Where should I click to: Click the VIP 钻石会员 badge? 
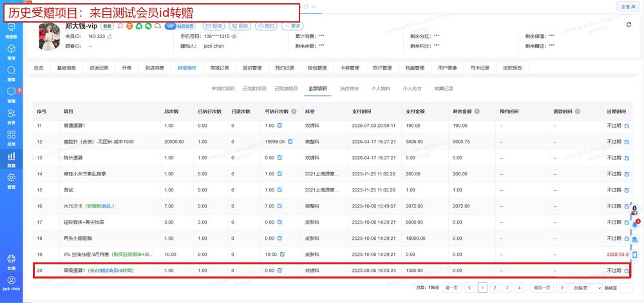coord(180,26)
